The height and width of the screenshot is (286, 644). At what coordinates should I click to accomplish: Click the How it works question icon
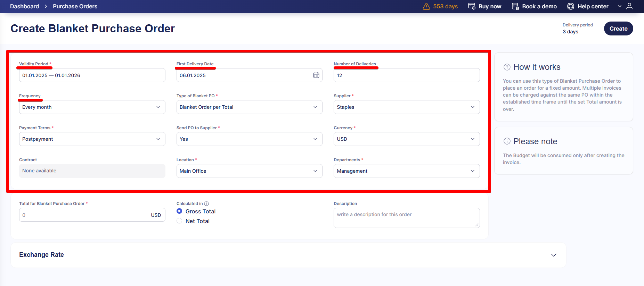click(507, 67)
